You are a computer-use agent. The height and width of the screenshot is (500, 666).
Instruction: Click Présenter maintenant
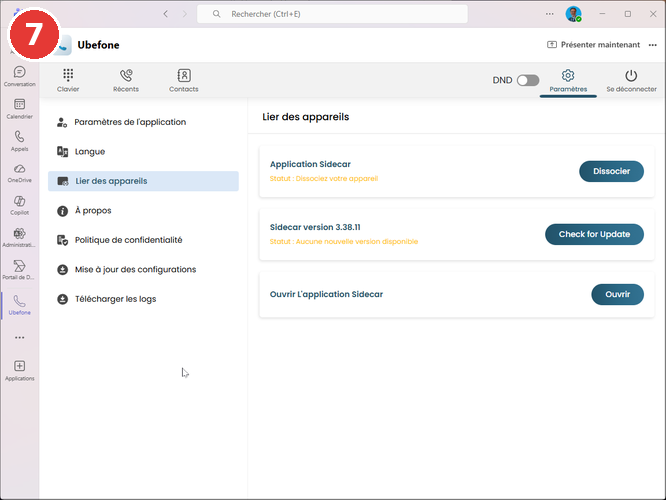[x=593, y=45]
